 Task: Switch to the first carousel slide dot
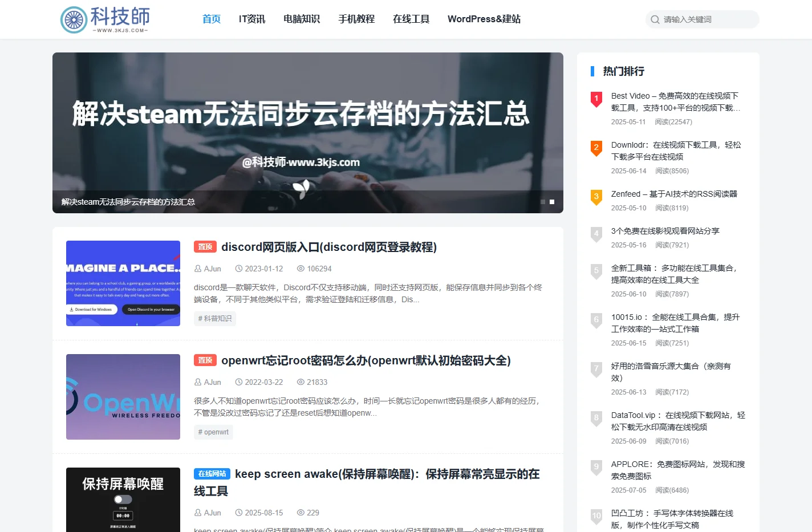point(543,202)
